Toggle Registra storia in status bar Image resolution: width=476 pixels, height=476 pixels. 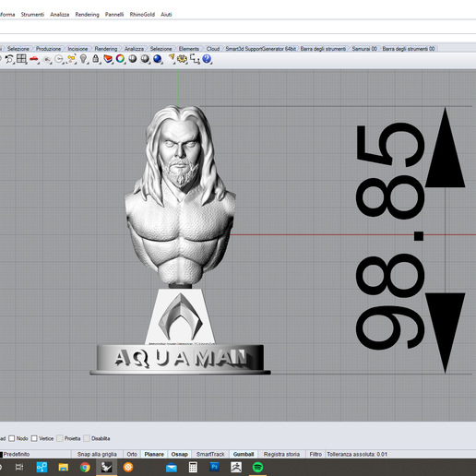281,454
